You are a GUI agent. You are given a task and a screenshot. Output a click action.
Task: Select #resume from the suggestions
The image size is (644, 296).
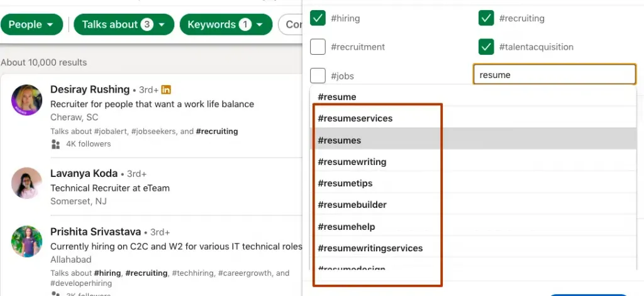pos(473,97)
